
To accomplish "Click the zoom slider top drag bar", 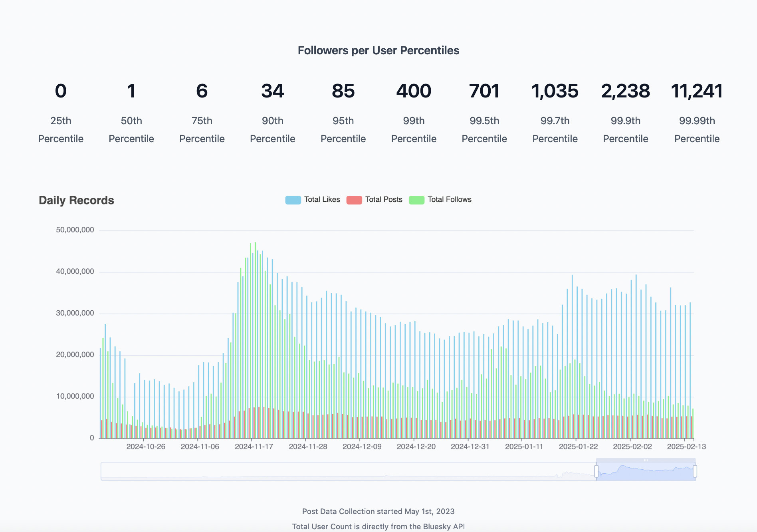I will (646, 460).
